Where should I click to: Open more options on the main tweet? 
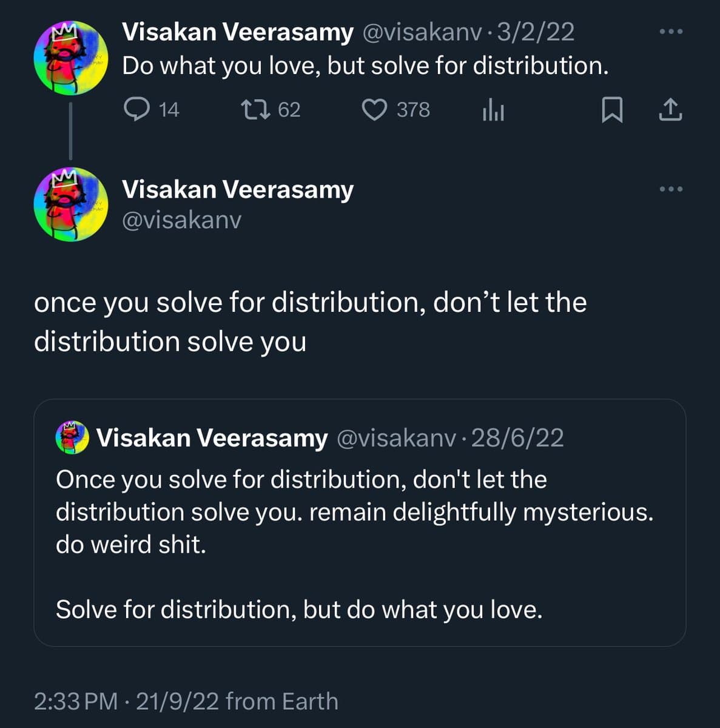point(671,189)
